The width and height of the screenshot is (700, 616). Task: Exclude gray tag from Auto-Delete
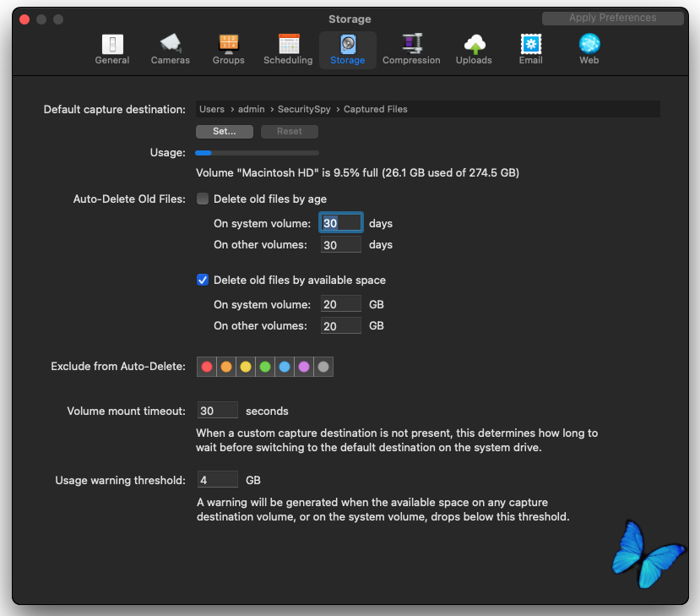coord(323,367)
